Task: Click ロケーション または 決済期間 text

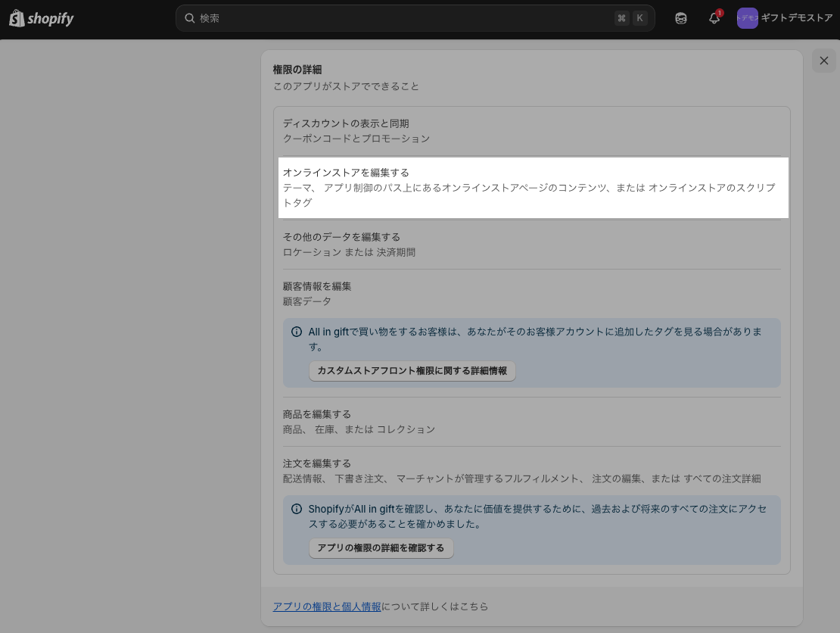Action: point(350,252)
